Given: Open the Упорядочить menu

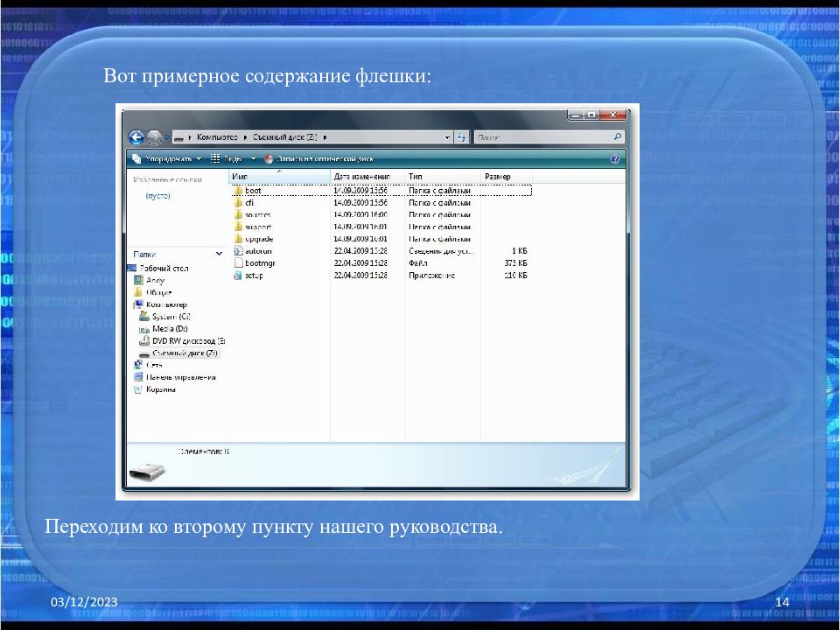Looking at the screenshot, I should pos(167,158).
